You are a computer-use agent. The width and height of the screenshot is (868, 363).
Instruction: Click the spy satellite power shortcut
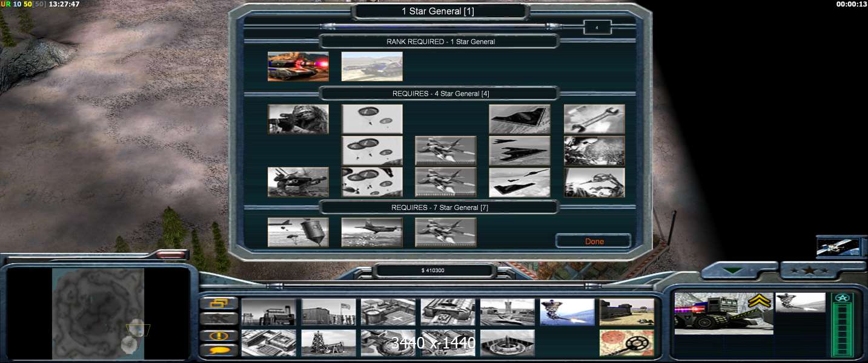(838, 246)
